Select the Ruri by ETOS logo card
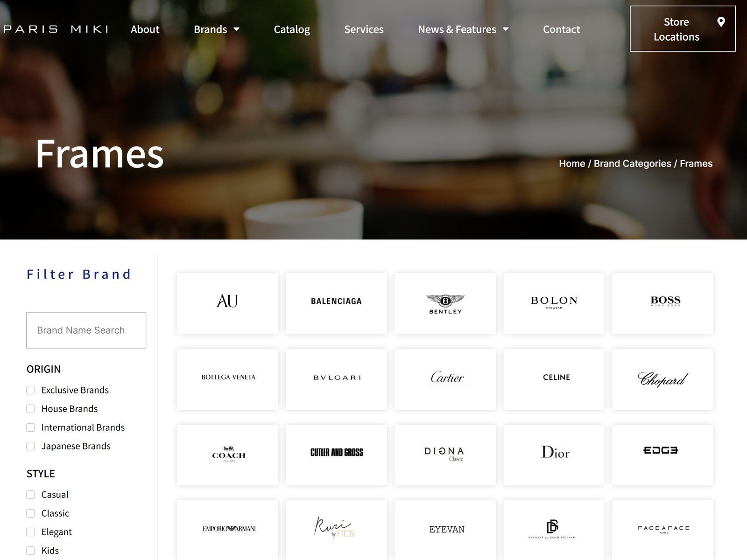Image resolution: width=747 pixels, height=560 pixels. (336, 530)
